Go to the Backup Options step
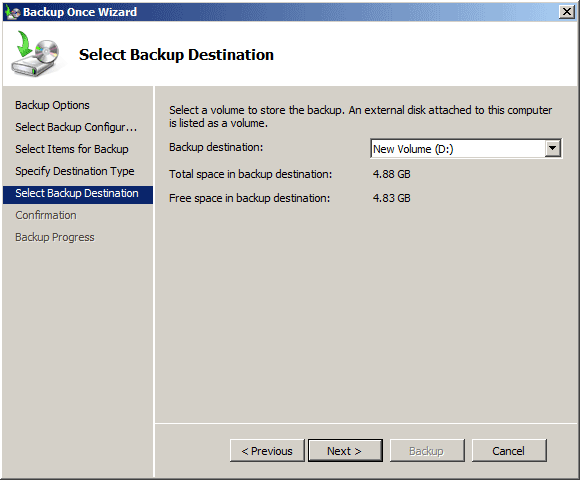 point(52,105)
